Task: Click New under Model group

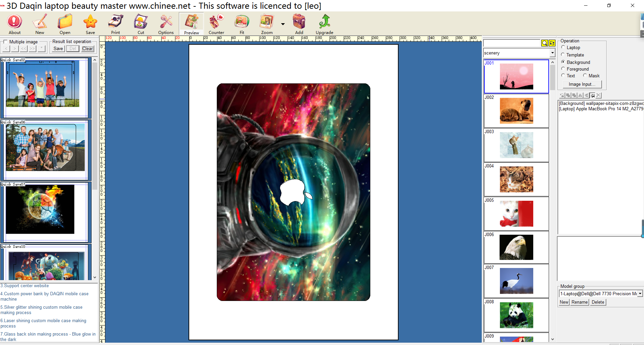Action: point(564,302)
